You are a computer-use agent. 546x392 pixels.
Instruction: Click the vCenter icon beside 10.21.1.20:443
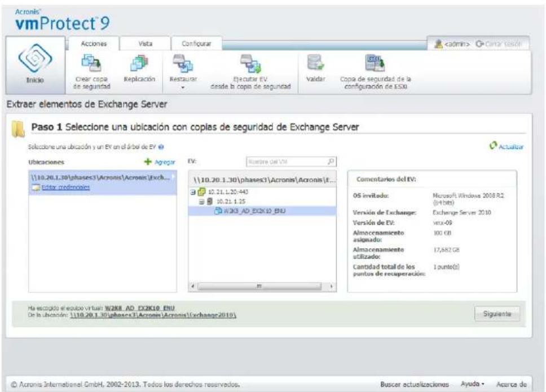[201, 192]
